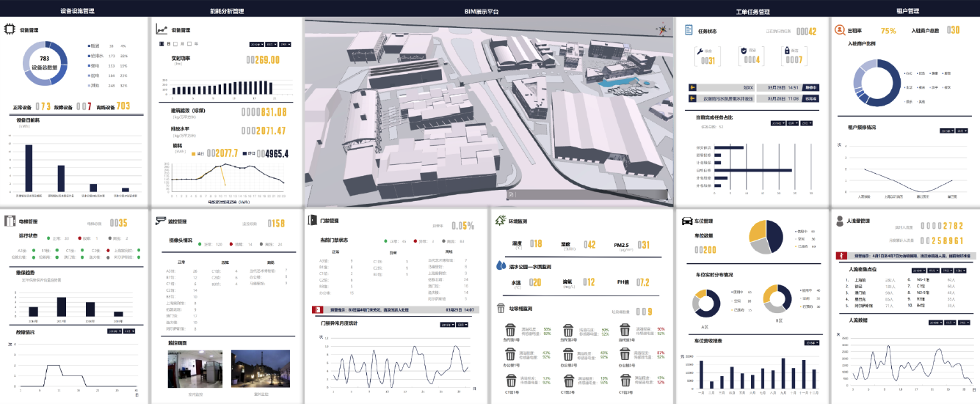This screenshot has width=980, height=404.
Task: Check the 日 (day) checkbox in the energy panel
Action: tap(161, 44)
